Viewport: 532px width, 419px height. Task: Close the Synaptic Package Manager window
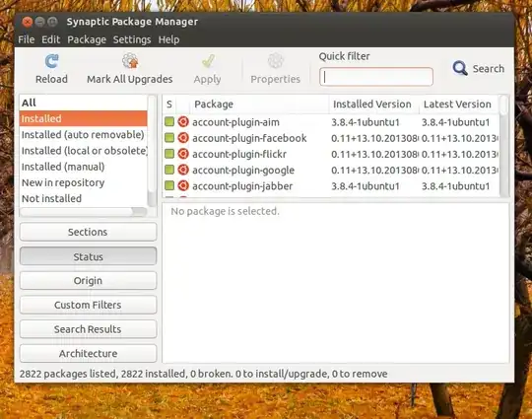[28, 22]
